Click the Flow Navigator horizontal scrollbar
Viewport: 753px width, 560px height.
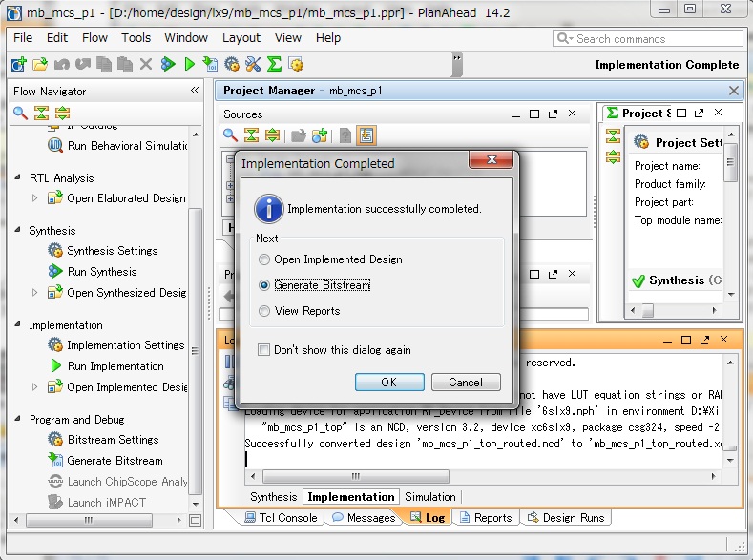pyautogui.click(x=89, y=520)
